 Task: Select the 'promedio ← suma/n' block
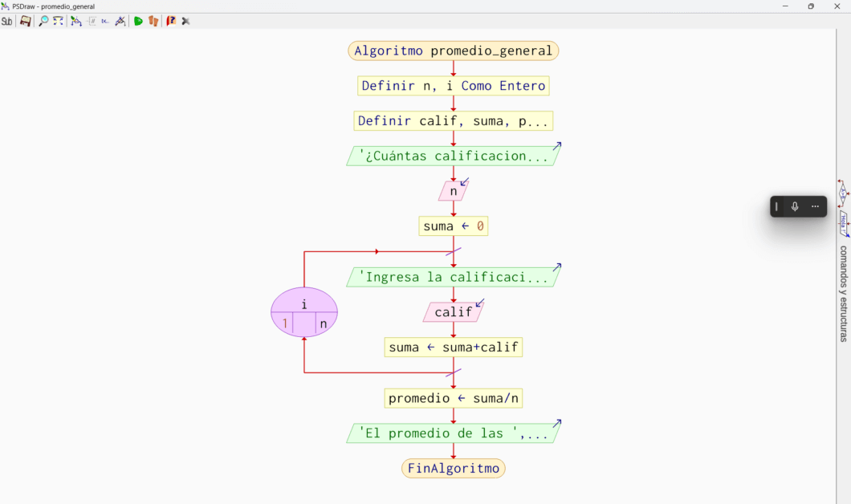click(x=454, y=399)
